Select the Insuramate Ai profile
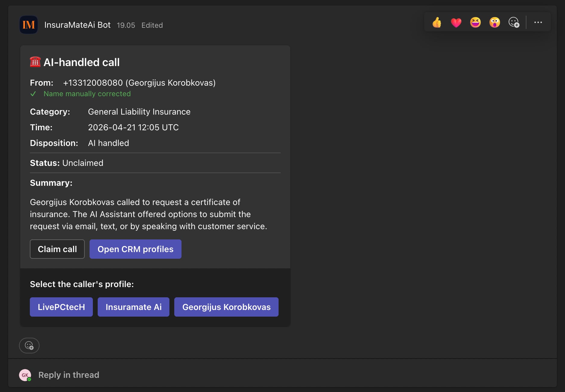This screenshot has width=565, height=392. click(133, 307)
